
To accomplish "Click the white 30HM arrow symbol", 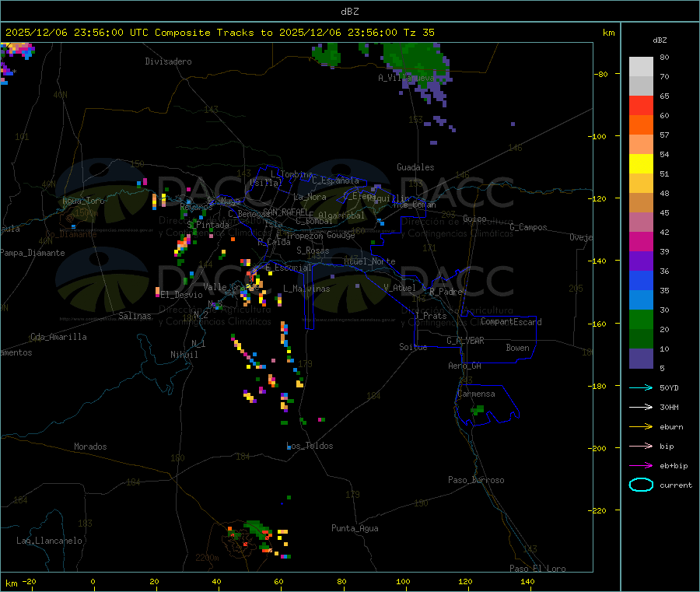I will pyautogui.click(x=640, y=407).
